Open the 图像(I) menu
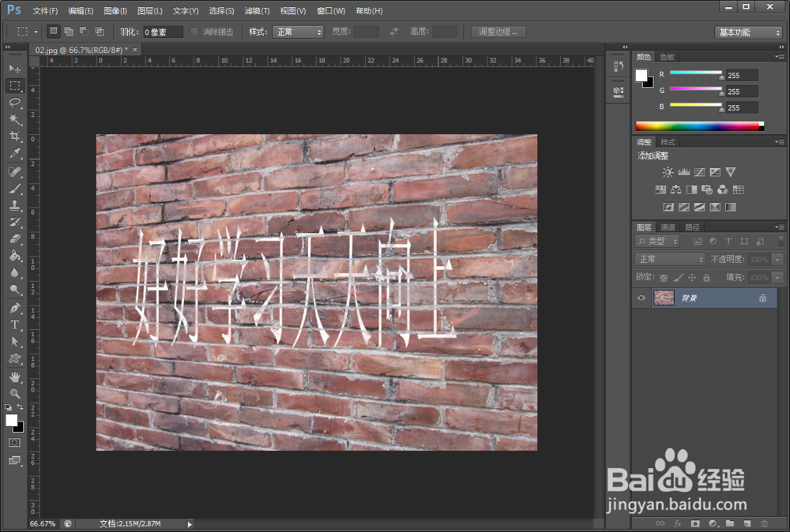Screen dimensions: 790x532 click(115, 10)
